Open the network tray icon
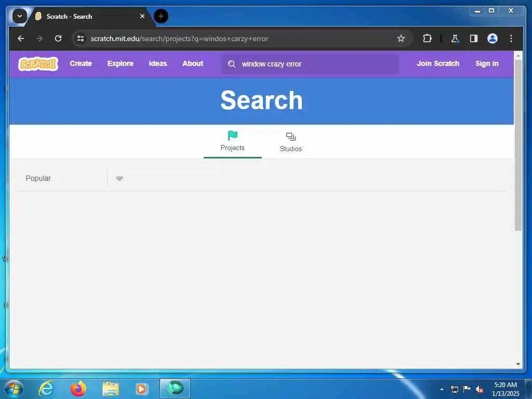 pyautogui.click(x=454, y=389)
